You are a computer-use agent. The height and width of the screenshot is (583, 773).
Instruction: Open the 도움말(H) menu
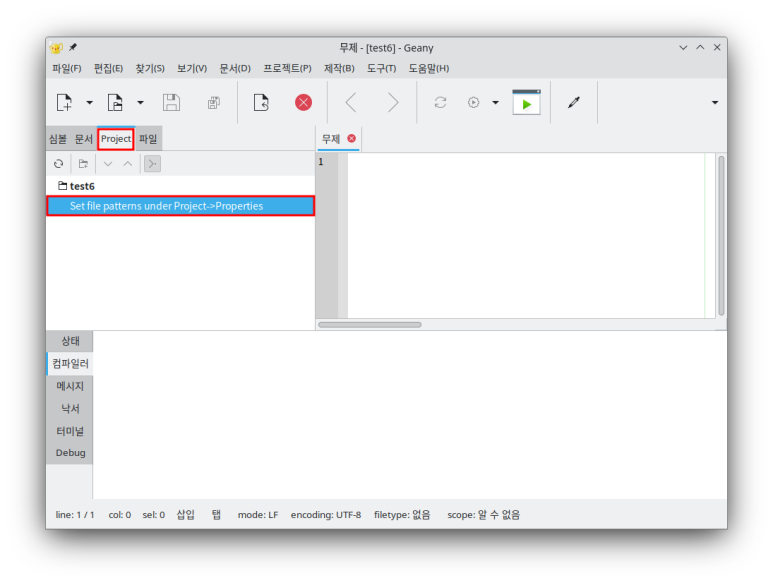(428, 69)
